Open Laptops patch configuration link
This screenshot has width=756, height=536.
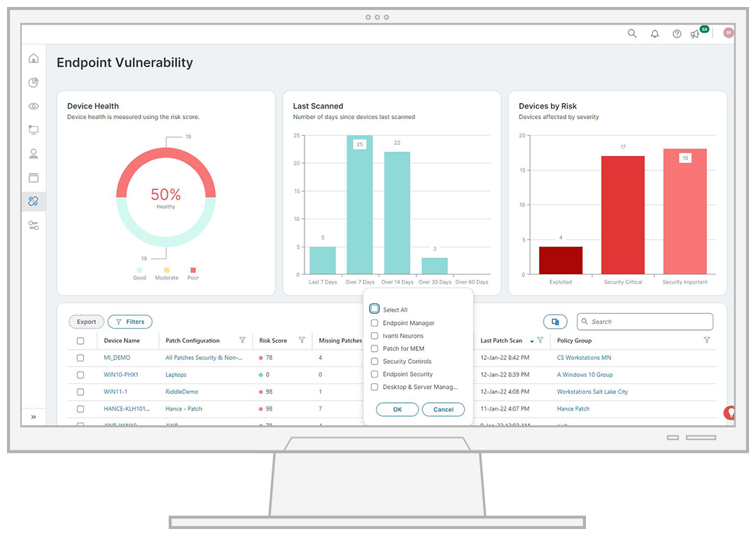coord(176,374)
